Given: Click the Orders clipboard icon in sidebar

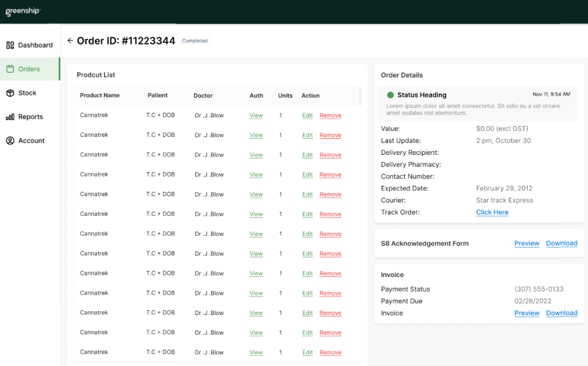Looking at the screenshot, I should click(x=10, y=69).
